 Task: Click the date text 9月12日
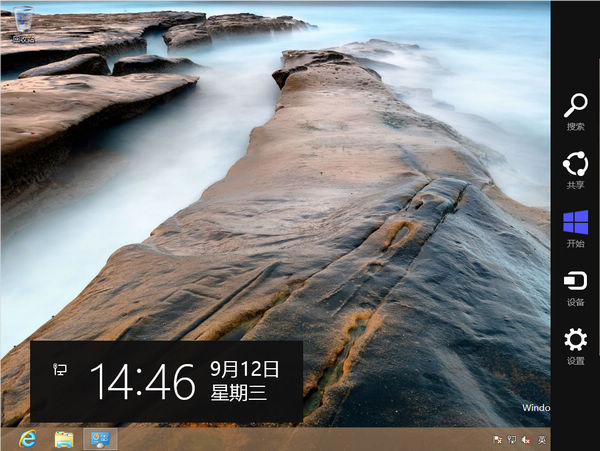pos(245,369)
